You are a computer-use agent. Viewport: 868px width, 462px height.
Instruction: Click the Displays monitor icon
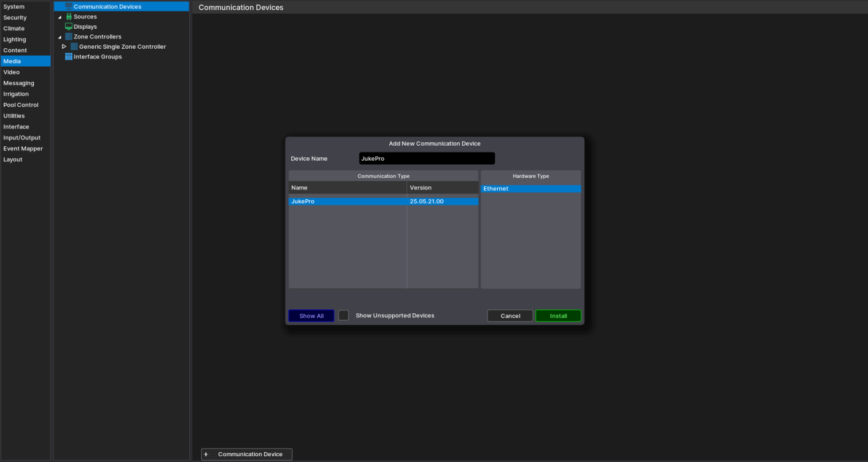tap(69, 26)
